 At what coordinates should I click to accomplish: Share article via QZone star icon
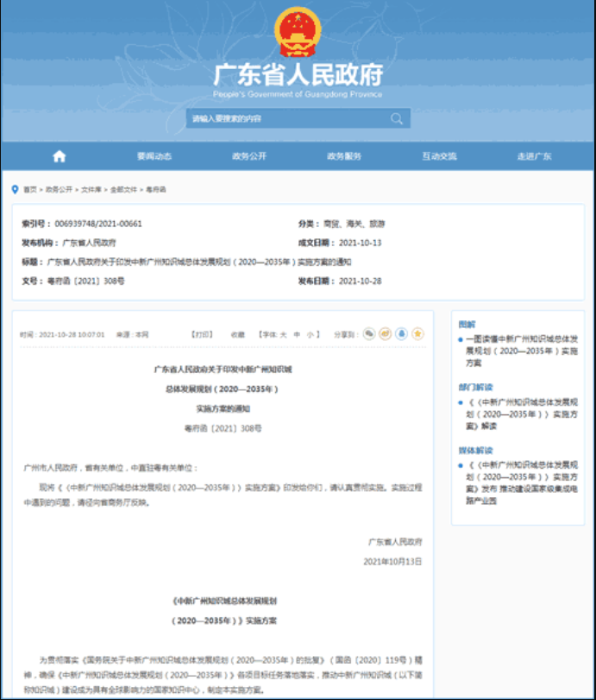coord(417,334)
